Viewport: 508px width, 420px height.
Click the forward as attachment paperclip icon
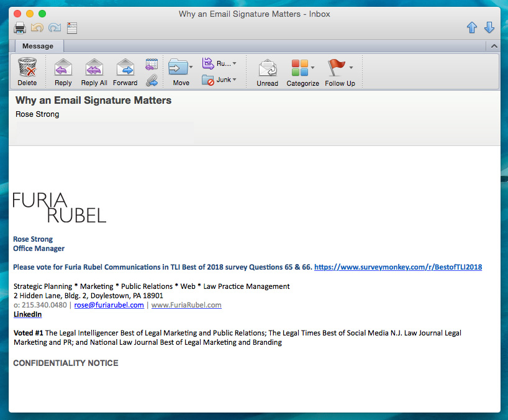coord(152,80)
